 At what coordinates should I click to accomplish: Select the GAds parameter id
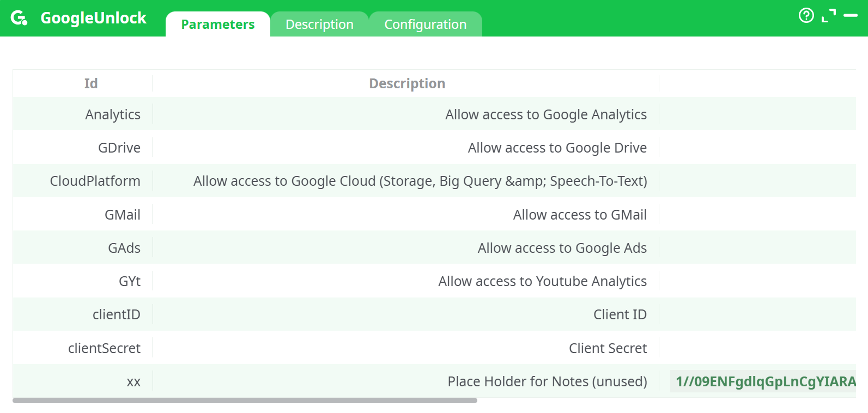(x=124, y=248)
